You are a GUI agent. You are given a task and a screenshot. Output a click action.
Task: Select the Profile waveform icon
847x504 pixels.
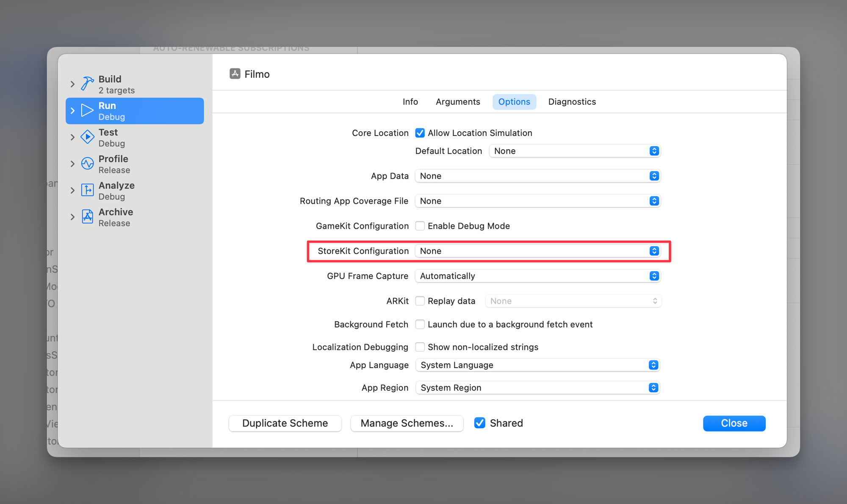(87, 164)
